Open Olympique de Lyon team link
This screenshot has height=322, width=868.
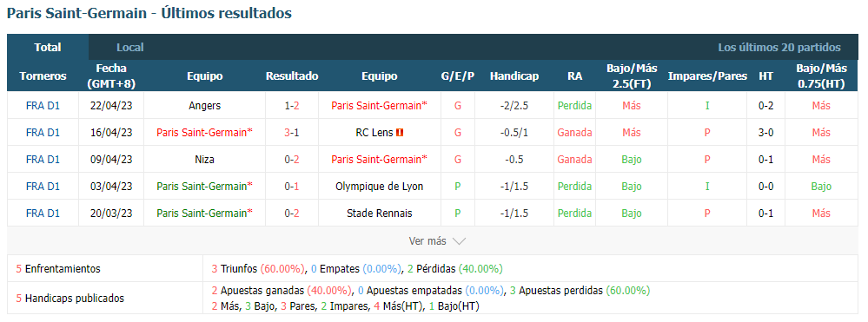(x=379, y=187)
